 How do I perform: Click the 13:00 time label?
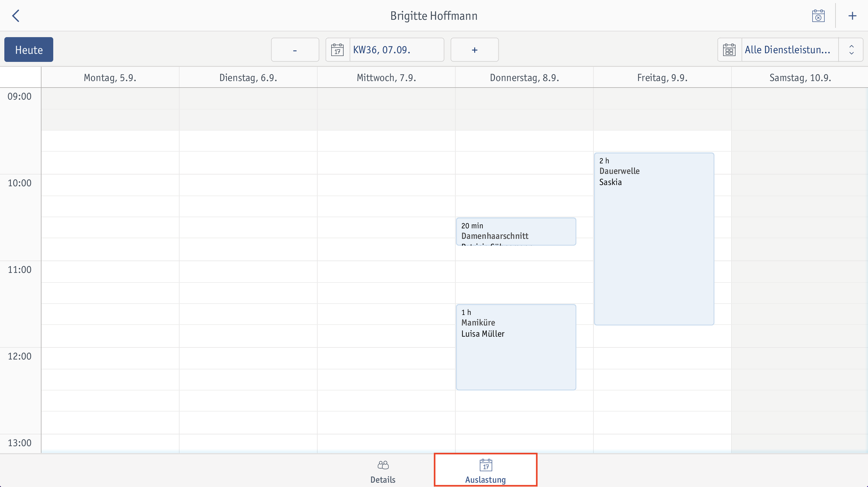20,442
